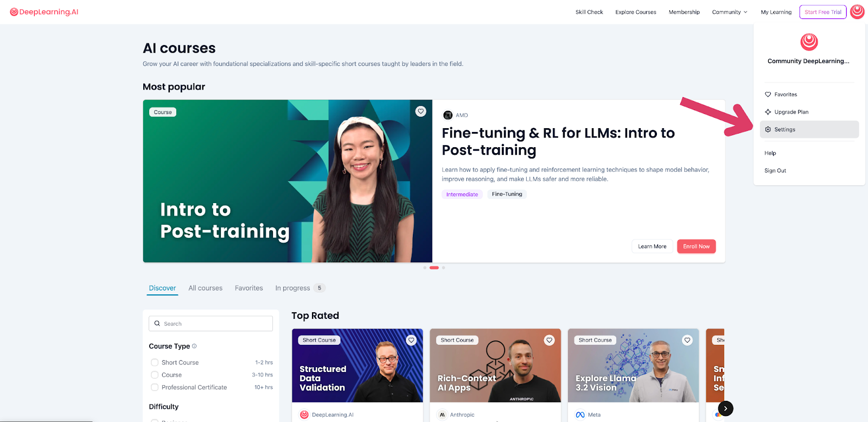The image size is (868, 422).
Task: Favorite the Structured Data Validation course
Action: coord(411,340)
